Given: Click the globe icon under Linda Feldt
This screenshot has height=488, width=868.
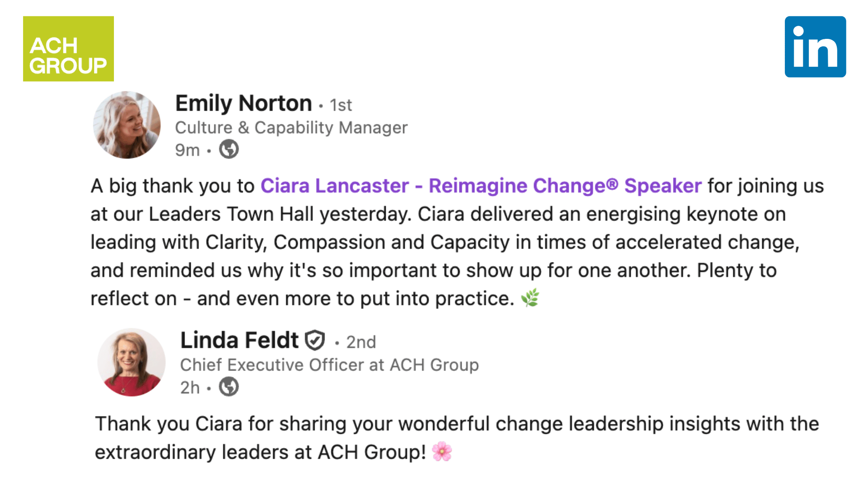Looking at the screenshot, I should [x=229, y=387].
